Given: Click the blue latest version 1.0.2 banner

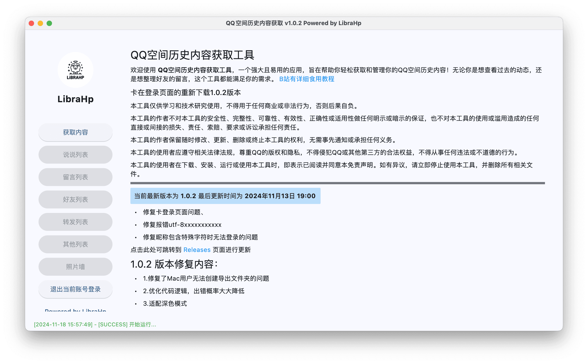Looking at the screenshot, I should pyautogui.click(x=225, y=196).
